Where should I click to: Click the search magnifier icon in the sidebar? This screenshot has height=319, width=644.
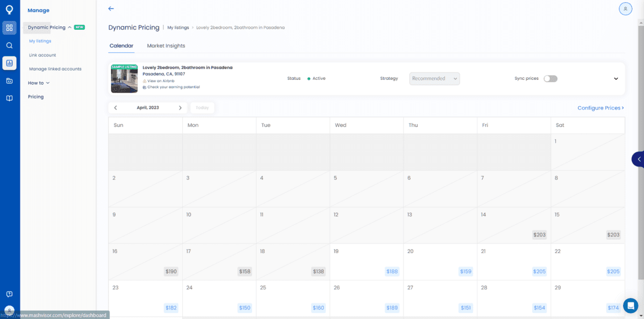pos(9,45)
